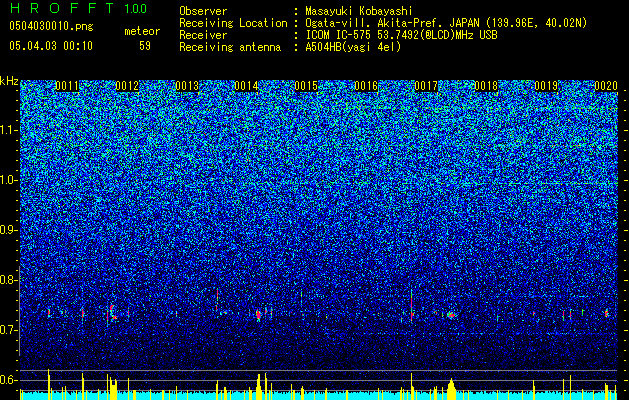
Task: Click the 0012 time marker
Action: click(x=127, y=86)
